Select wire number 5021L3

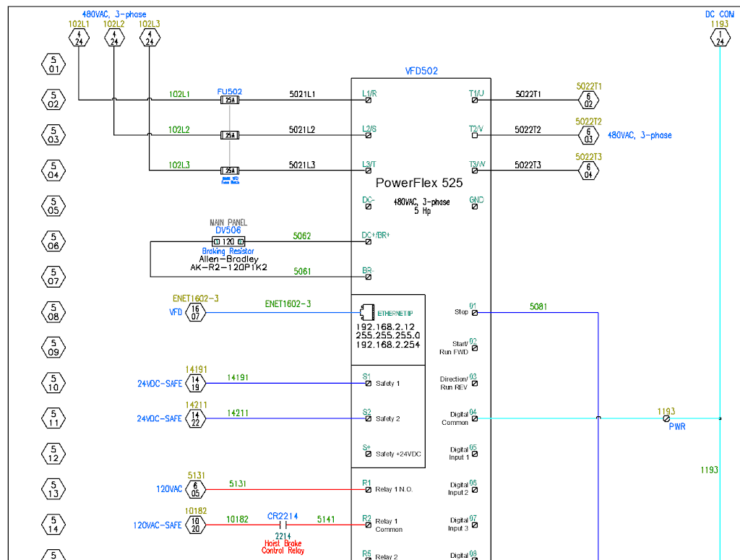302,165
